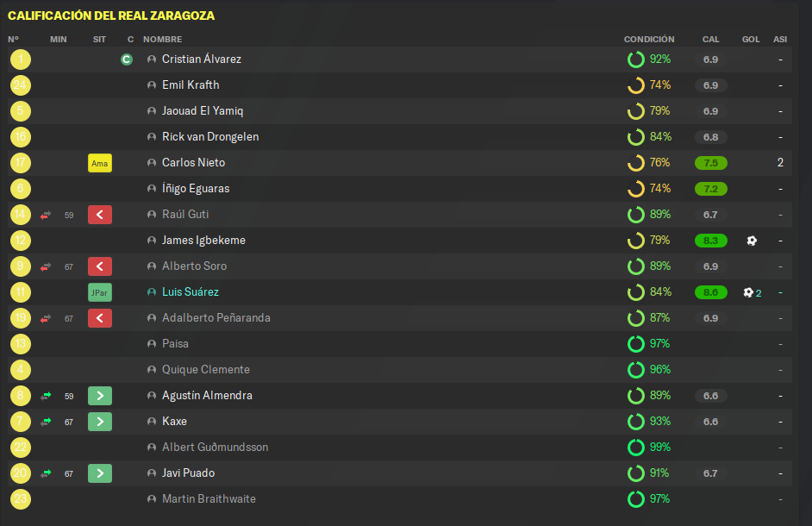Click the red swap arrows next to Alberto Soro
The width and height of the screenshot is (812, 526).
pos(46,267)
